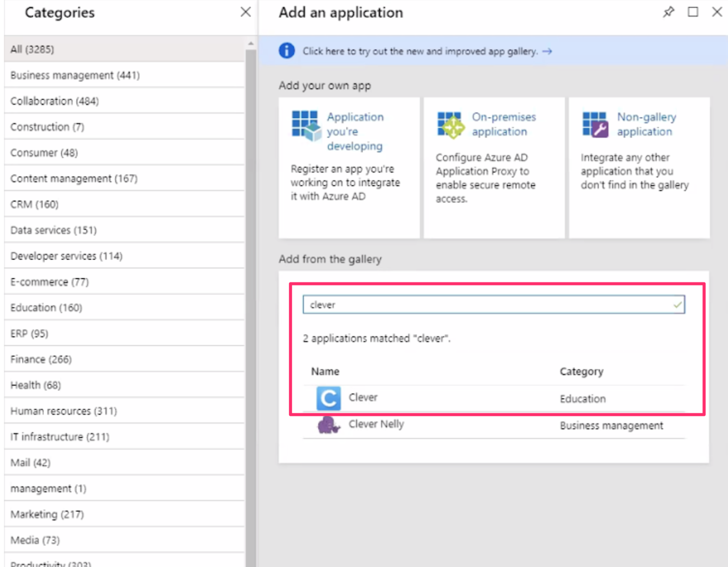Select the Education category
Viewport: 728px width, 567px height.
coord(46,307)
